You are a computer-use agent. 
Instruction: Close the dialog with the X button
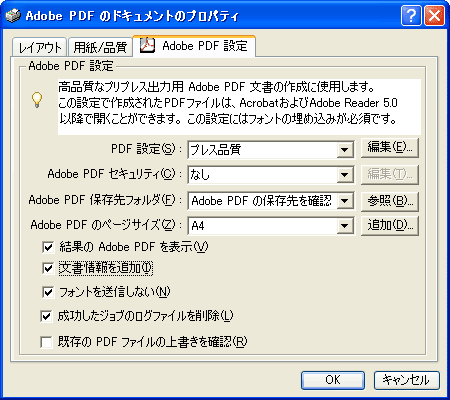[434, 15]
